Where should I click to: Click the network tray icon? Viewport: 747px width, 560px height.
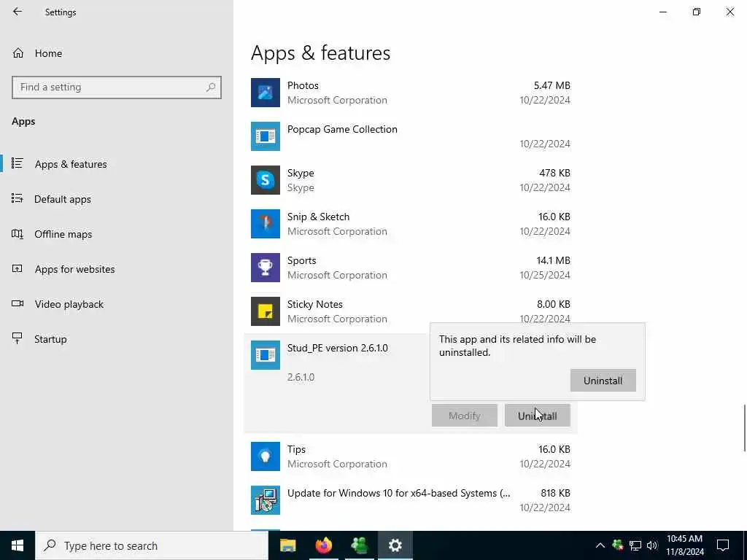pos(635,545)
